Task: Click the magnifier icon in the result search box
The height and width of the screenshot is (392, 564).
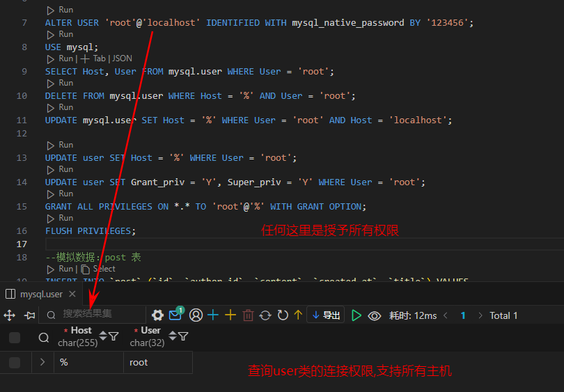Action: pos(51,315)
